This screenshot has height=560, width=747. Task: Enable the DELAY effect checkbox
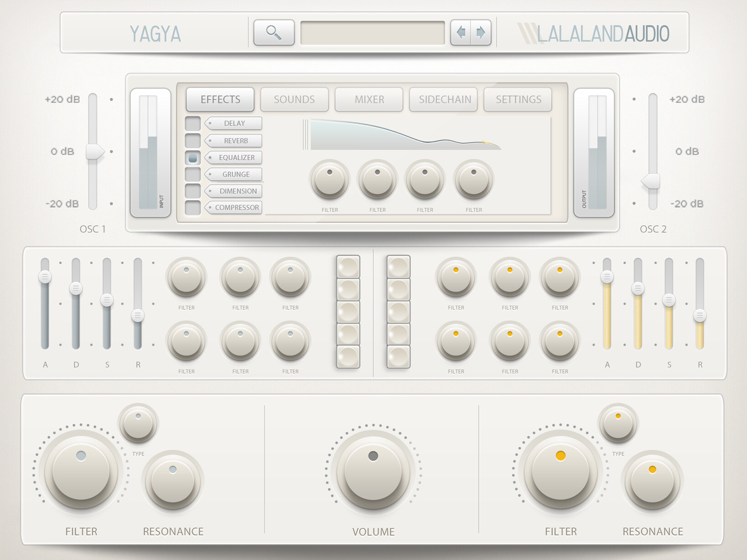coord(192,123)
